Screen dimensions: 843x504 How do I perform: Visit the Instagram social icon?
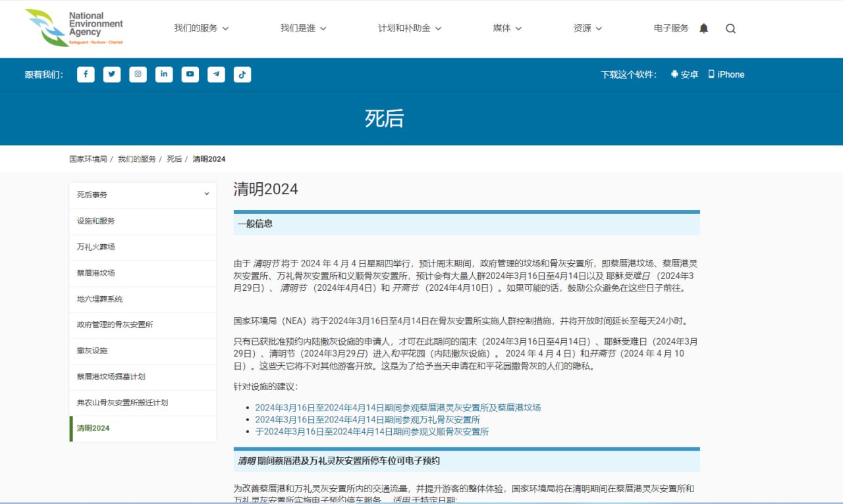(138, 74)
